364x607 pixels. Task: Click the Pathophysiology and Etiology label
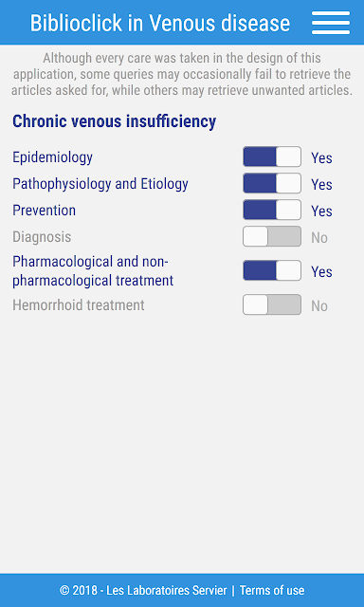[100, 183]
